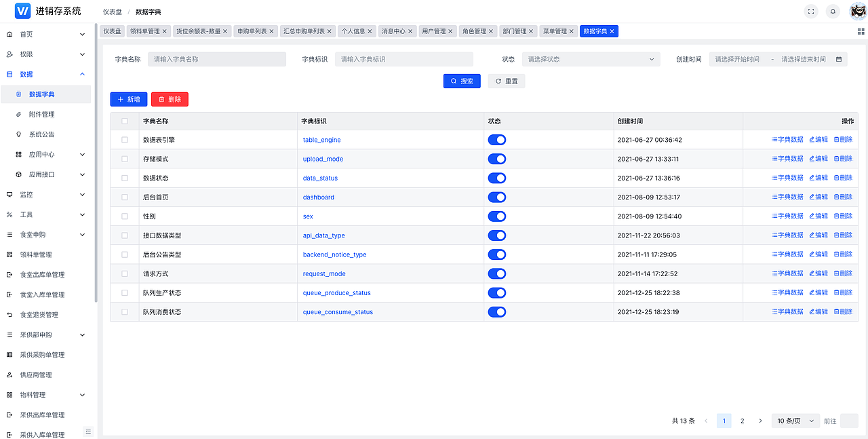Viewport: 868px width, 439px height.
Task: Click the 字典名称 input field
Action: click(x=217, y=59)
